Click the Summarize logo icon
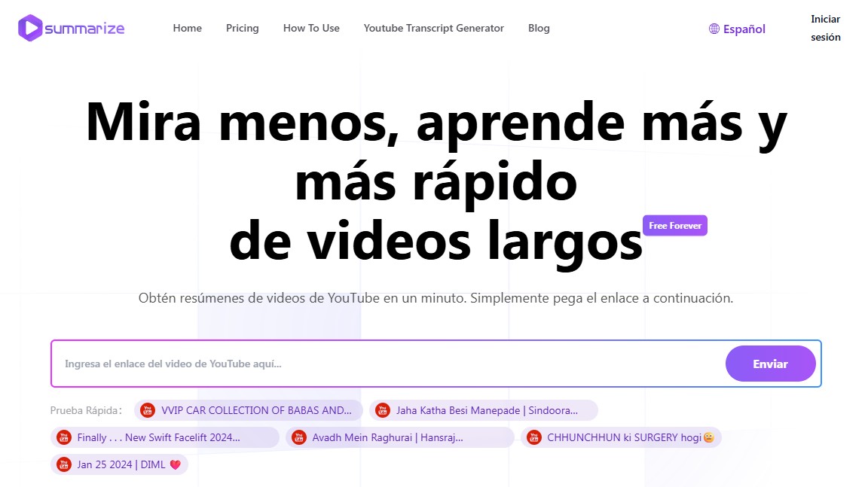Image resolution: width=868 pixels, height=487 pixels. point(30,28)
